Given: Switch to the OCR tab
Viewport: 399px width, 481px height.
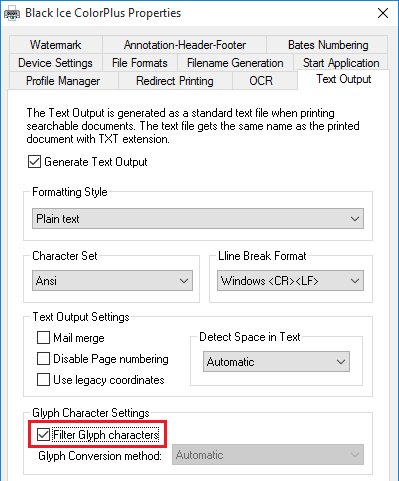Looking at the screenshot, I should (x=261, y=81).
